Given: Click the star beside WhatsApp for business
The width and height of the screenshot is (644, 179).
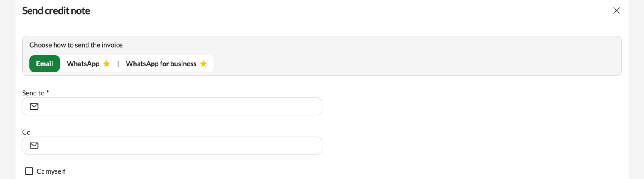Looking at the screenshot, I should 203,64.
